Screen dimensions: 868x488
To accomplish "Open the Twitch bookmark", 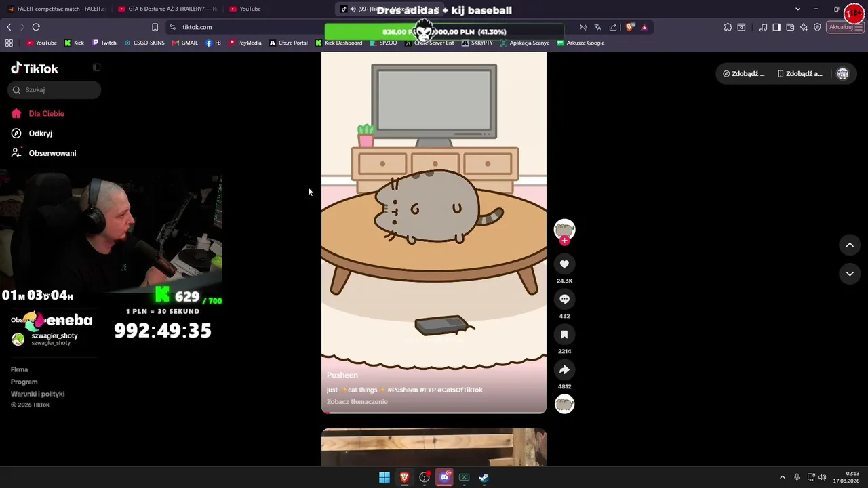I will (x=104, y=43).
